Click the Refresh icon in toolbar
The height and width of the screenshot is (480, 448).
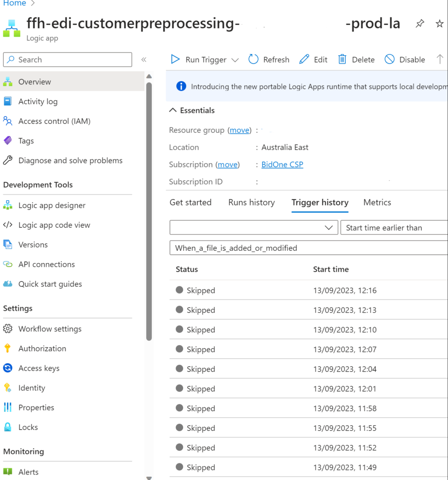pos(253,59)
